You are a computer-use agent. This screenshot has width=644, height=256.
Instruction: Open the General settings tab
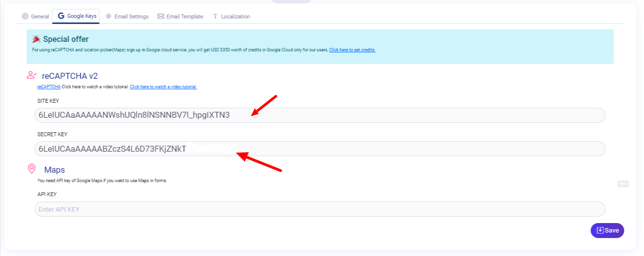point(35,16)
